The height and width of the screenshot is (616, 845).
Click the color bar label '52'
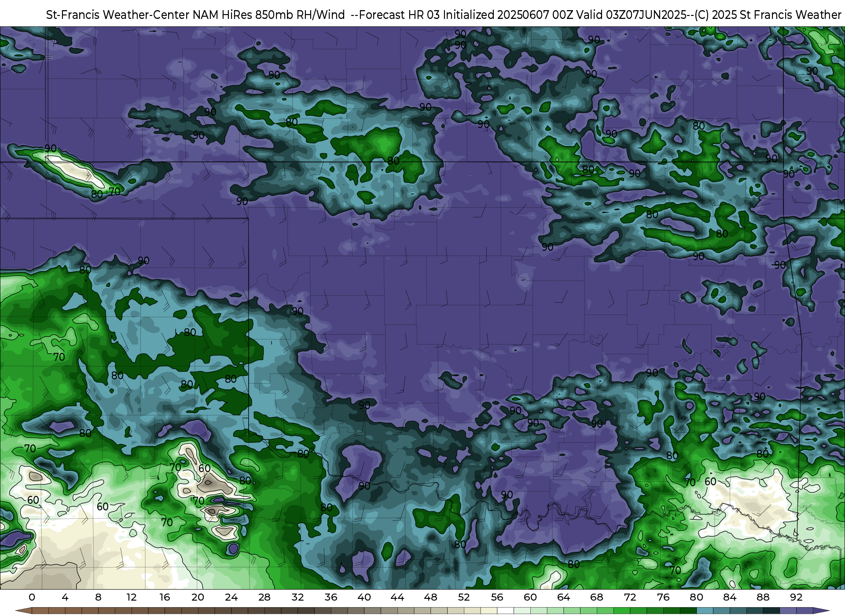(x=464, y=597)
